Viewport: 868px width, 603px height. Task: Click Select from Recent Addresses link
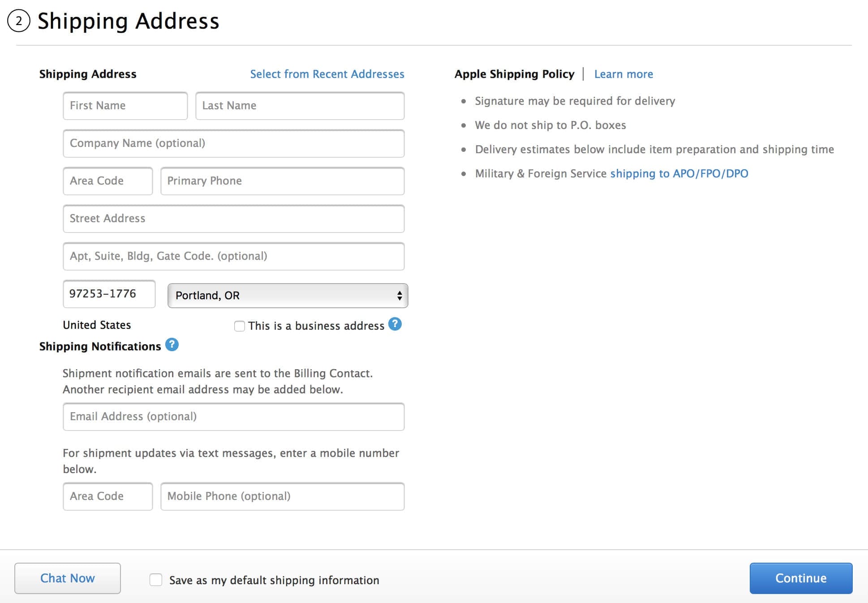pos(327,74)
